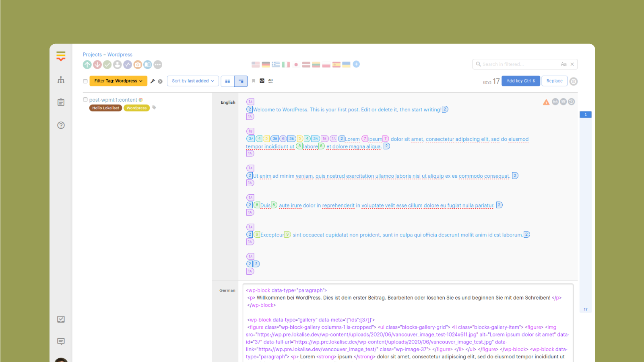644x362 pixels.
Task: Open the Filter Tag: Wordpress dropdown
Action: point(118,81)
